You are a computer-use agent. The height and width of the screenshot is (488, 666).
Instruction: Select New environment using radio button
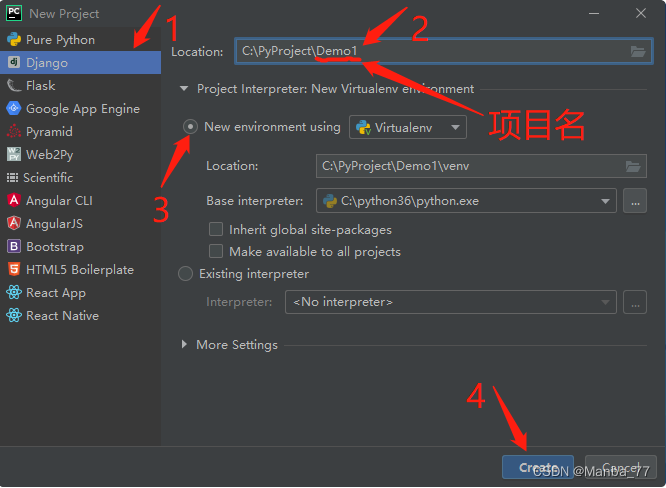(x=190, y=127)
